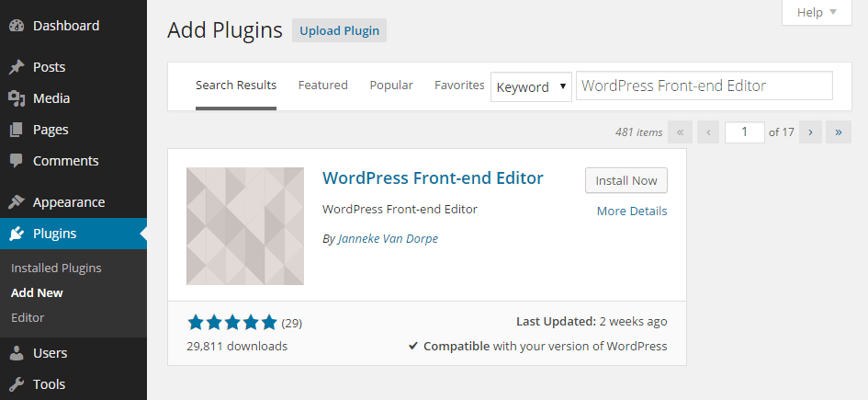Open the Tools menu item
The width and height of the screenshot is (868, 400).
tap(73, 384)
